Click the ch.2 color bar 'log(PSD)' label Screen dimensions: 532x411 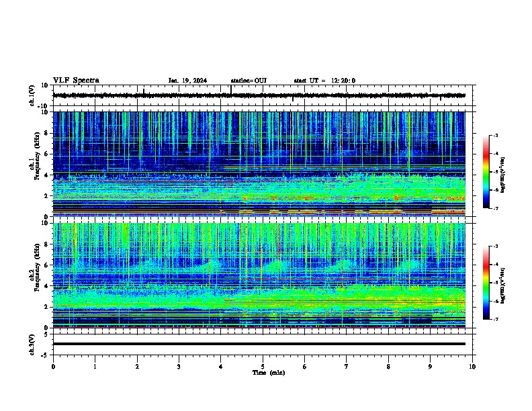point(503,285)
